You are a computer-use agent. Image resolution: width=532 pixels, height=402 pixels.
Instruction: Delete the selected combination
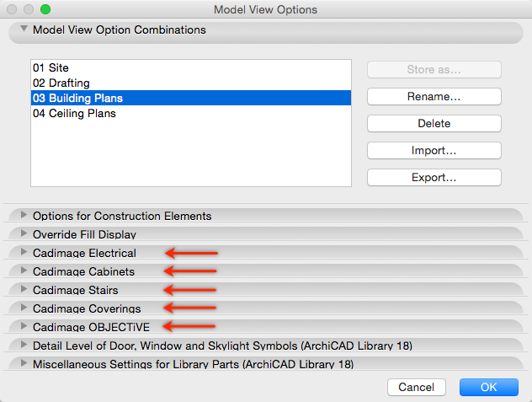click(434, 123)
